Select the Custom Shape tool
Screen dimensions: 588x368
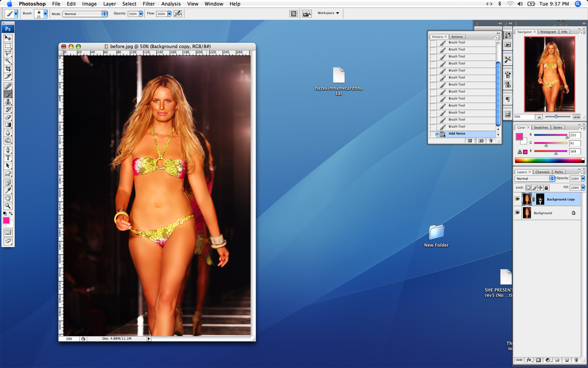tap(8, 173)
